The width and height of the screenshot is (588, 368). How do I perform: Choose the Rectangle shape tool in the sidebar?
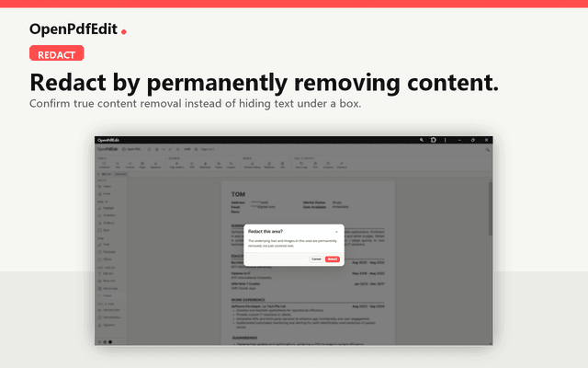[107, 251]
